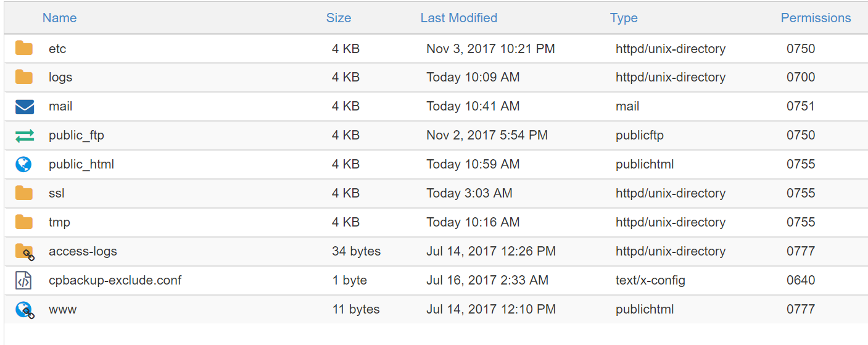Image resolution: width=868 pixels, height=345 pixels.
Task: Click the etc folder icon
Action: pyautogui.click(x=24, y=48)
